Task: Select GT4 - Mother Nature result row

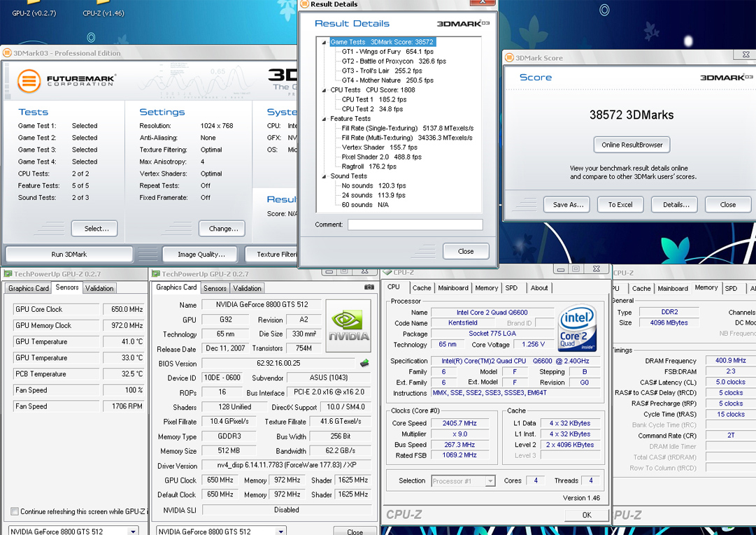Action: (x=387, y=80)
